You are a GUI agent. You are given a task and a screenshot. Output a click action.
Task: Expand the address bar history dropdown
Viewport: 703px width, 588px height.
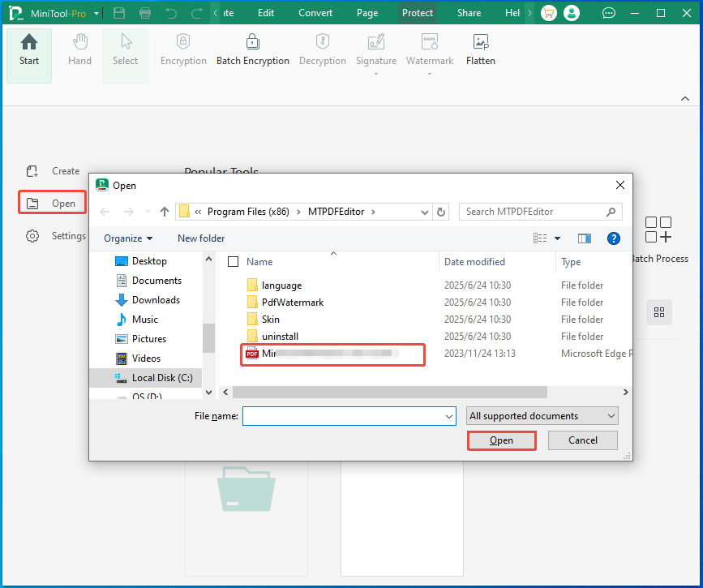coord(425,212)
